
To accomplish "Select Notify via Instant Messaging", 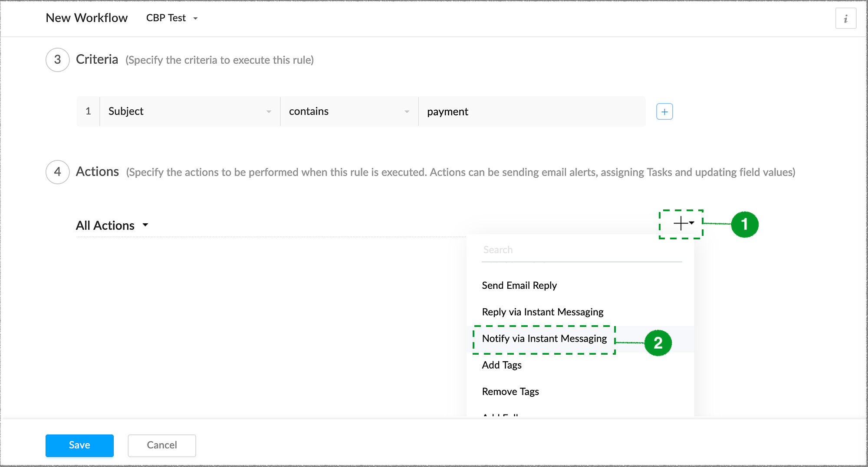I will (544, 339).
